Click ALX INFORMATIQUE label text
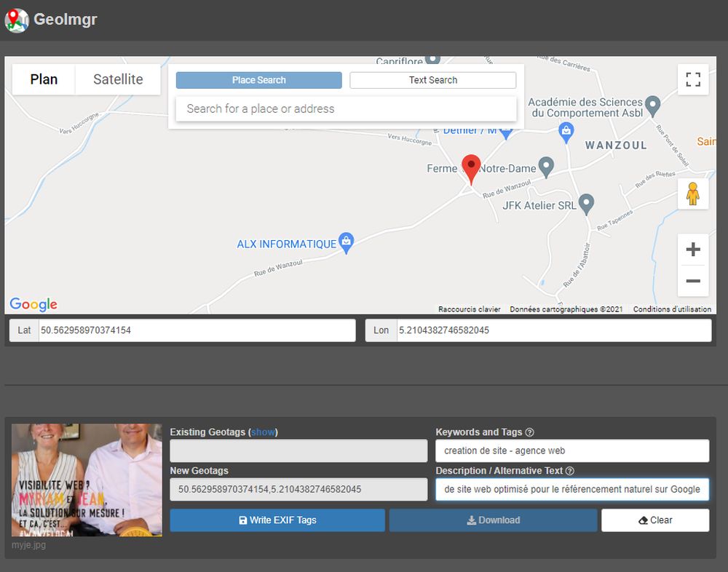This screenshot has width=728, height=572. [x=286, y=245]
